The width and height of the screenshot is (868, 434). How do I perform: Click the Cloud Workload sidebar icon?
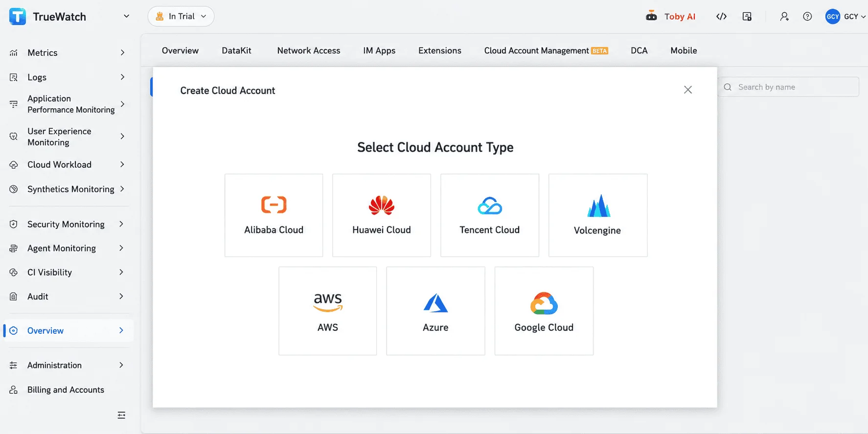point(14,165)
